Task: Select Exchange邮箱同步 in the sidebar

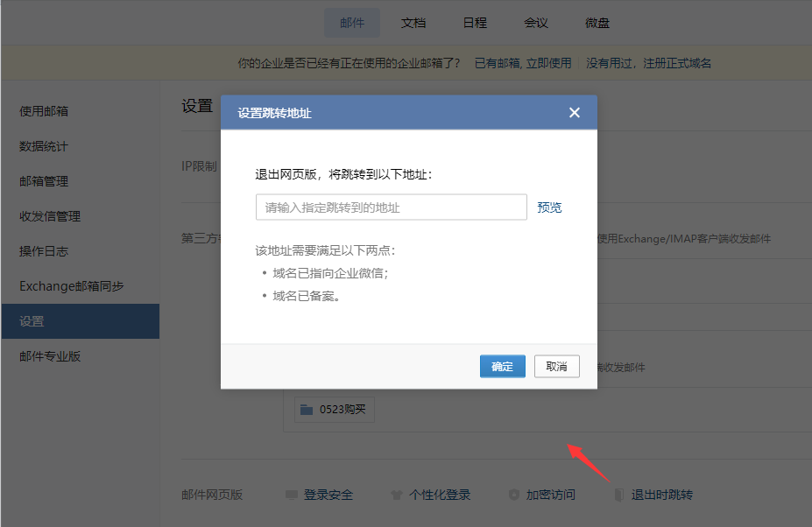Action: click(x=72, y=286)
